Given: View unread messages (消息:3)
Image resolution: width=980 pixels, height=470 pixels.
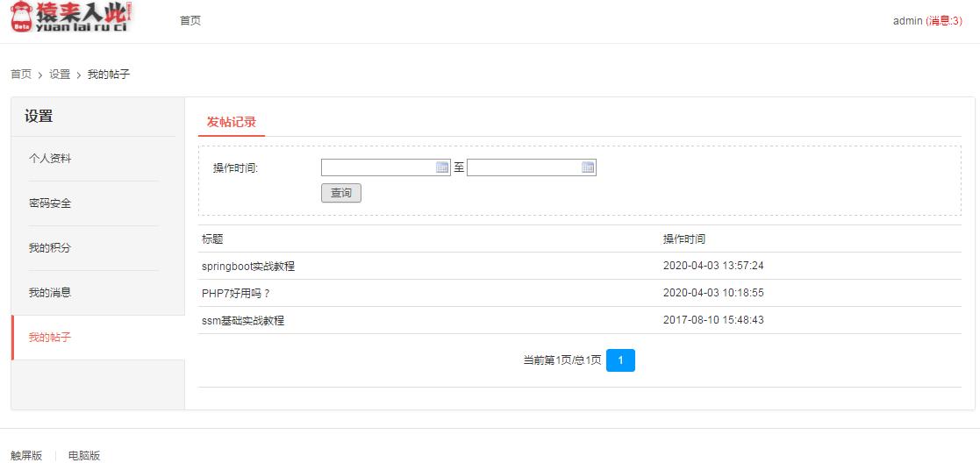Looking at the screenshot, I should point(944,21).
